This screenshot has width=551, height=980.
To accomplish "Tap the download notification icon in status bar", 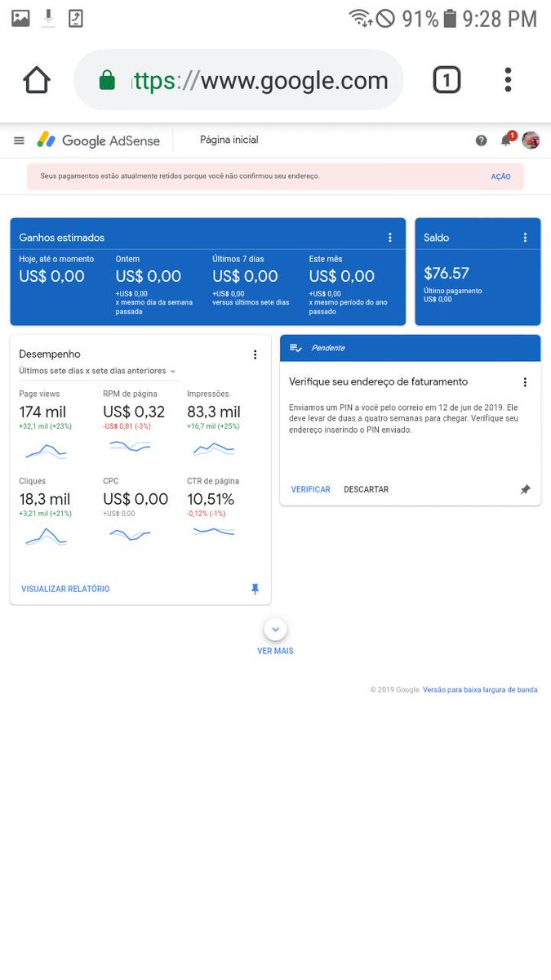I will coord(48,18).
